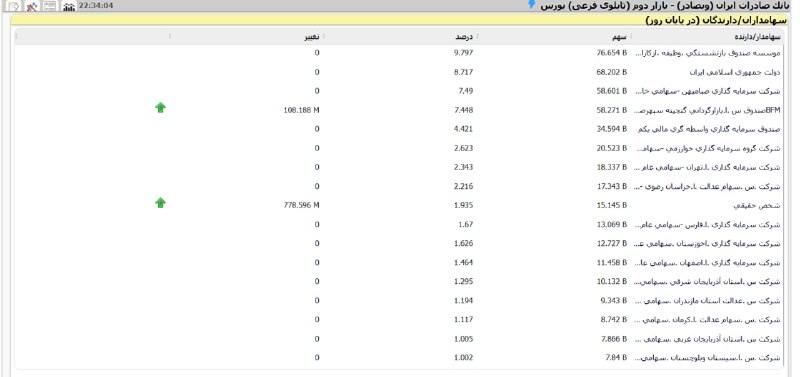The image size is (800, 377).
Task: Click percentage value 2.623
Action: tap(464, 148)
